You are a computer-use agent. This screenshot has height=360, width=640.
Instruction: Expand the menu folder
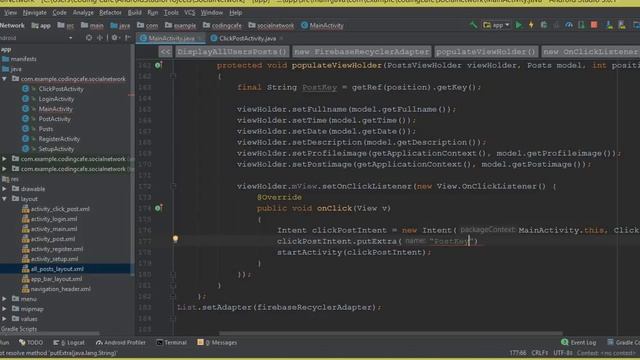tap(4, 299)
